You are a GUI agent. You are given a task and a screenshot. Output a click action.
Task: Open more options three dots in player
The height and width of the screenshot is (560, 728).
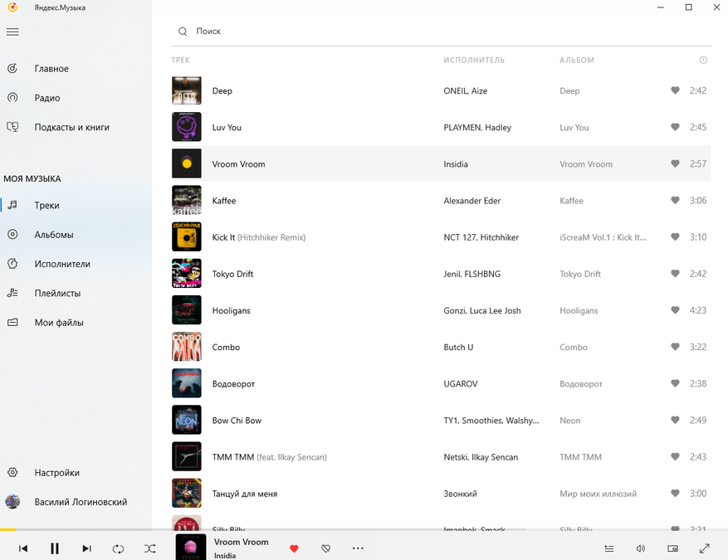pyautogui.click(x=358, y=548)
